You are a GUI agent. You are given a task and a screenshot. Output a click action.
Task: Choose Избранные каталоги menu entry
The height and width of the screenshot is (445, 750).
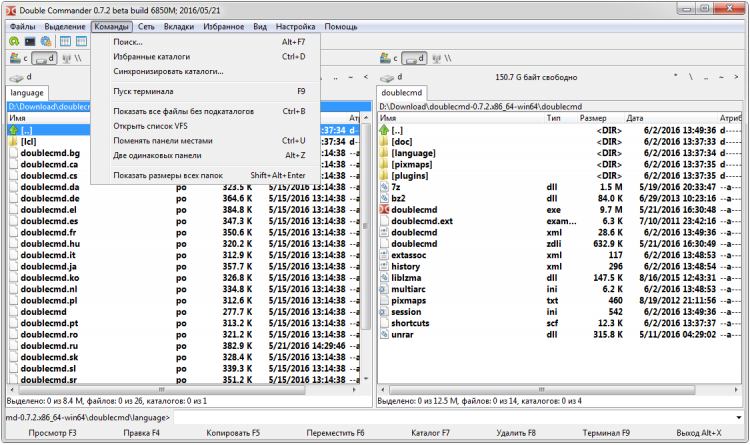click(206, 56)
